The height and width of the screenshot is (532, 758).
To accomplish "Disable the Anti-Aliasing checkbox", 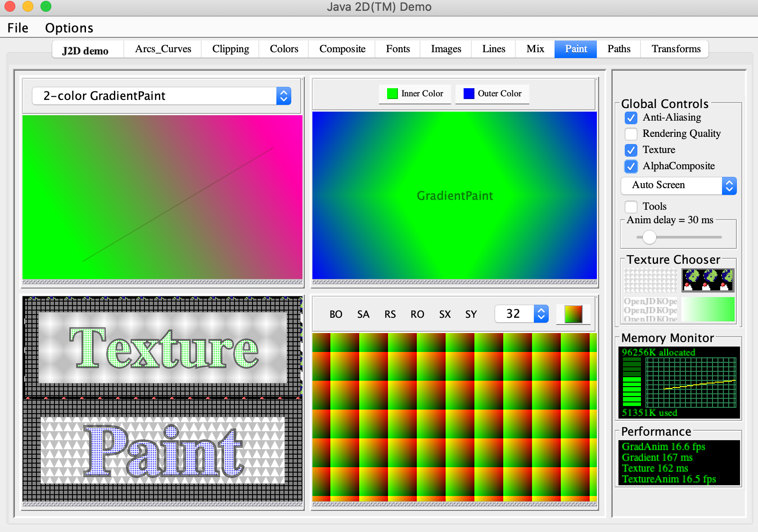I will tap(631, 118).
